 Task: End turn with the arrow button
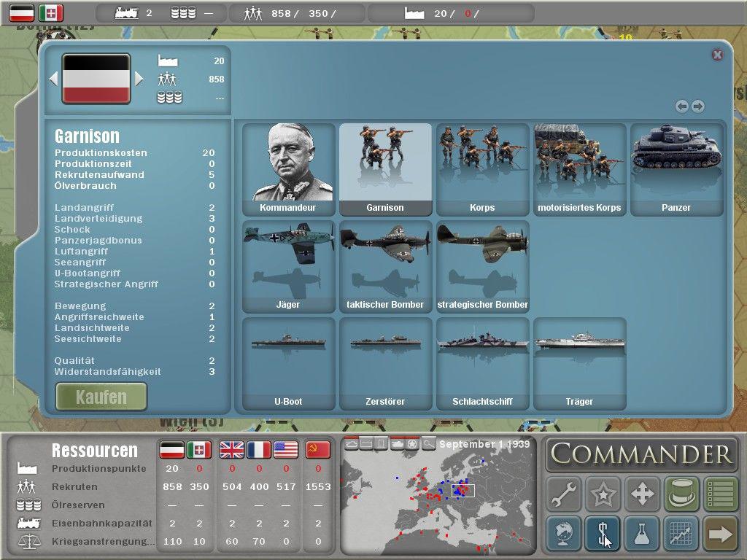(721, 533)
